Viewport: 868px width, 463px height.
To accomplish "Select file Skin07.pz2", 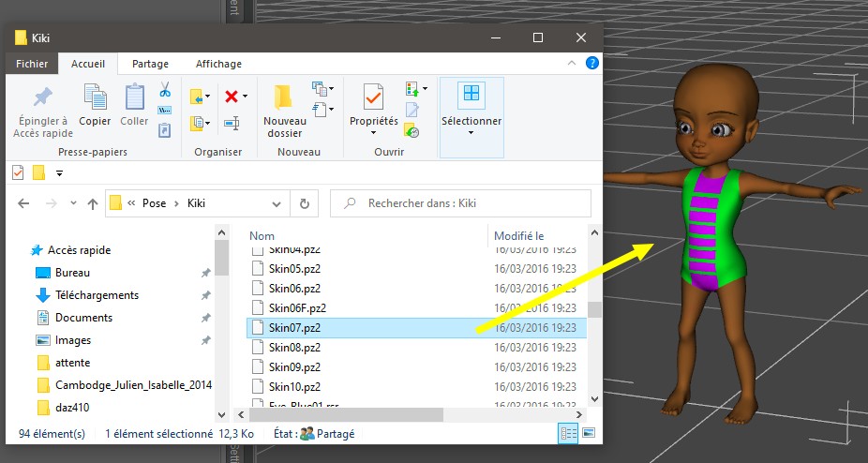I will 416,328.
